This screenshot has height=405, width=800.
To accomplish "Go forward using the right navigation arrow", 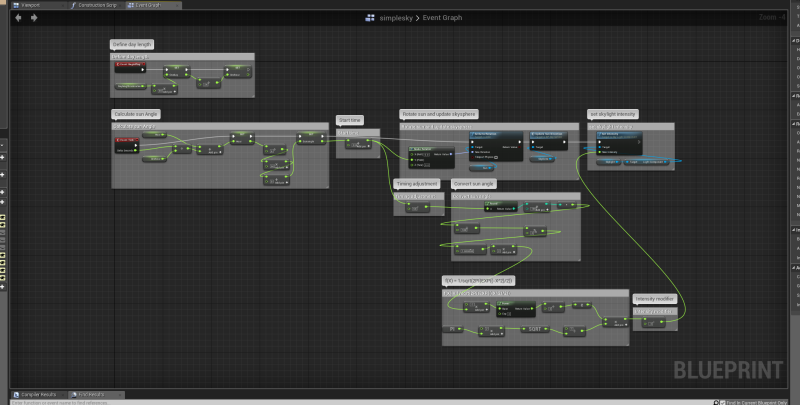I will pyautogui.click(x=32, y=18).
